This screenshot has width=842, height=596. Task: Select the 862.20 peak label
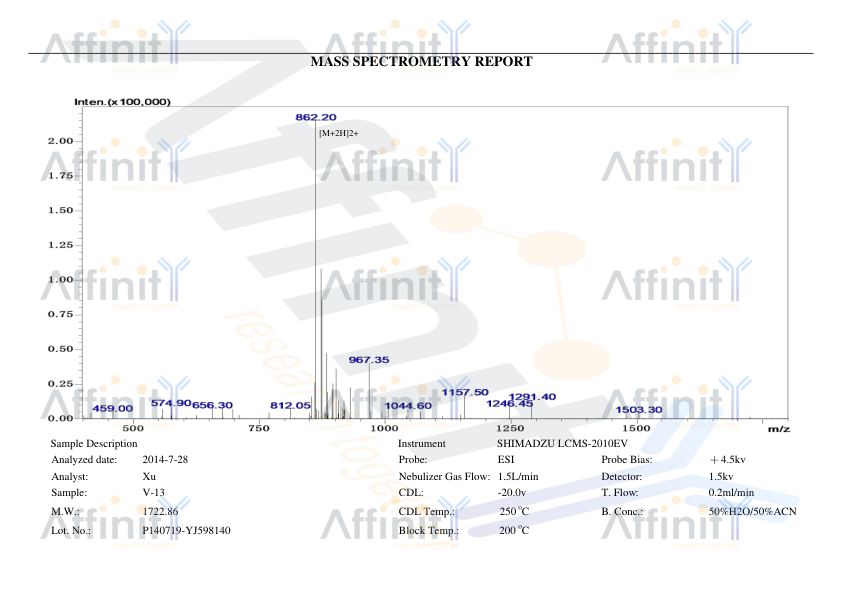click(x=316, y=118)
